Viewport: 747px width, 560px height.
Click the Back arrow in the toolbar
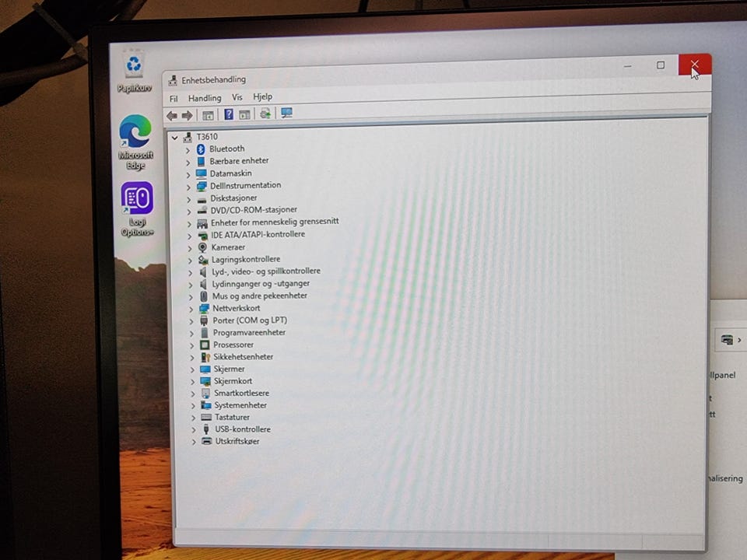pos(172,116)
